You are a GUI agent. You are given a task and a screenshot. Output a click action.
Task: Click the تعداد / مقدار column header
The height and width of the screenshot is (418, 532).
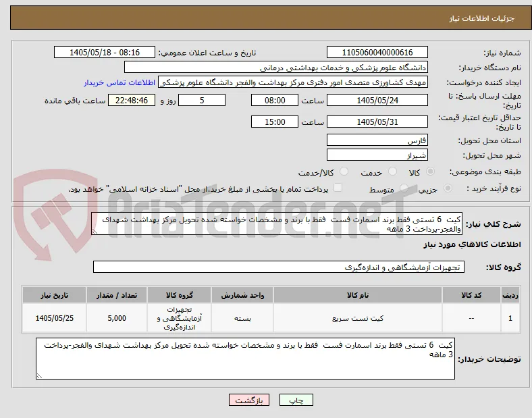tap(117, 295)
